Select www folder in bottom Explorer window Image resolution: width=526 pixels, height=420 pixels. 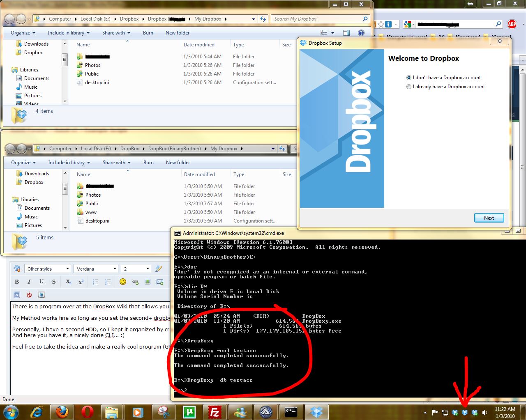pyautogui.click(x=91, y=212)
